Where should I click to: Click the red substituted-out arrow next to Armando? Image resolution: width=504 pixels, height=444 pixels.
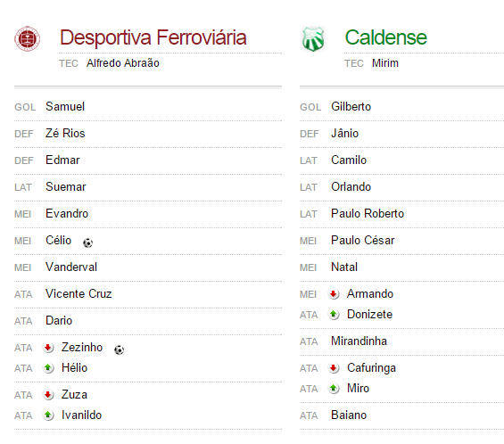point(334,294)
